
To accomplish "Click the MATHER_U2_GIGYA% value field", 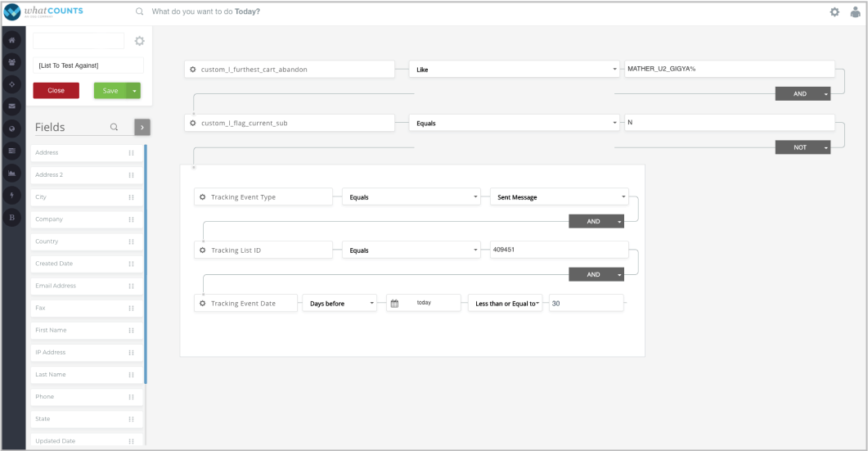I will (x=728, y=69).
